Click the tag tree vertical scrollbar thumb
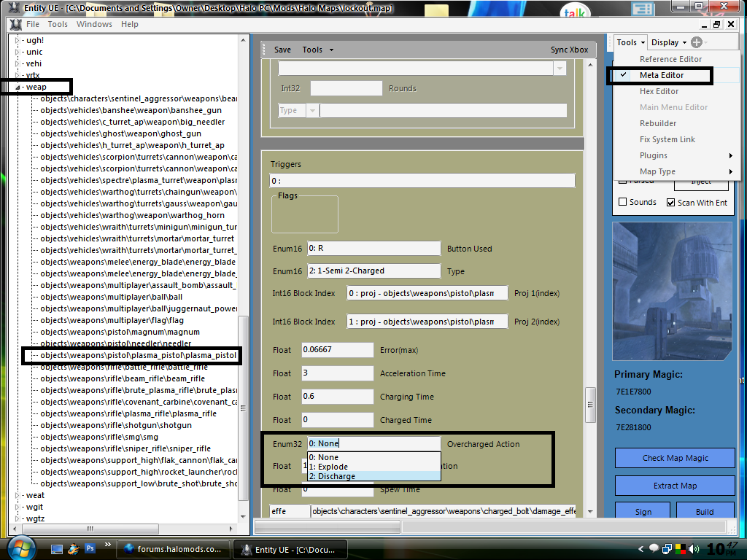 pos(243,408)
